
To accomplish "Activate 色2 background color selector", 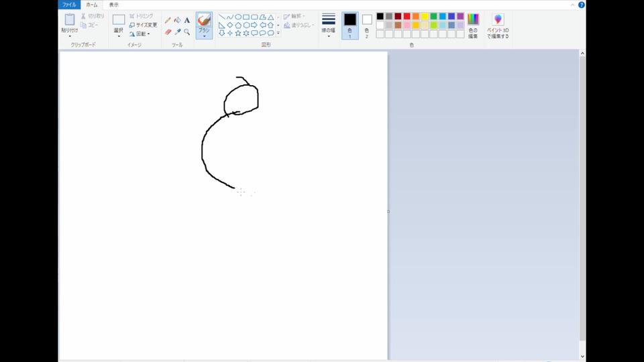I will 367,25.
